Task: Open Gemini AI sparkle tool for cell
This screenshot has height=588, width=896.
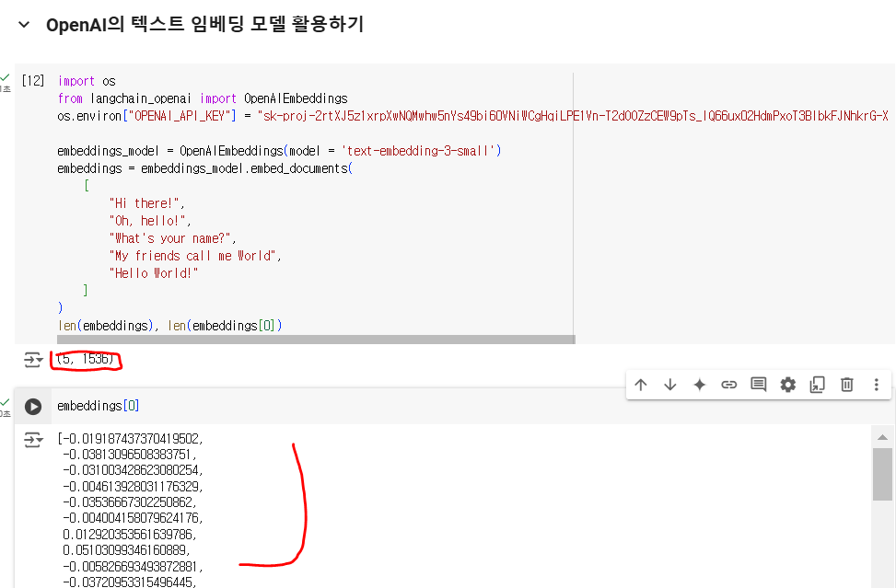Action: (700, 385)
